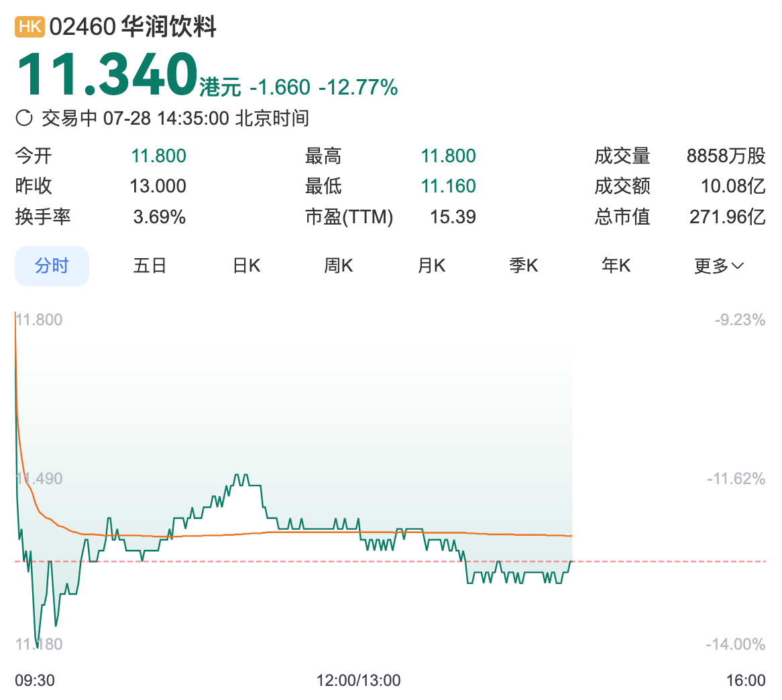Click the 换手率 label

(43, 217)
